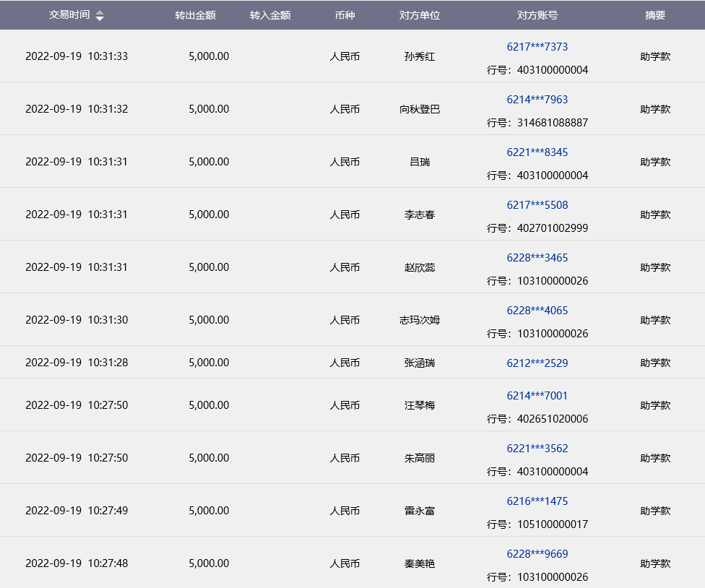Click the 对方账号 column header

(x=537, y=15)
